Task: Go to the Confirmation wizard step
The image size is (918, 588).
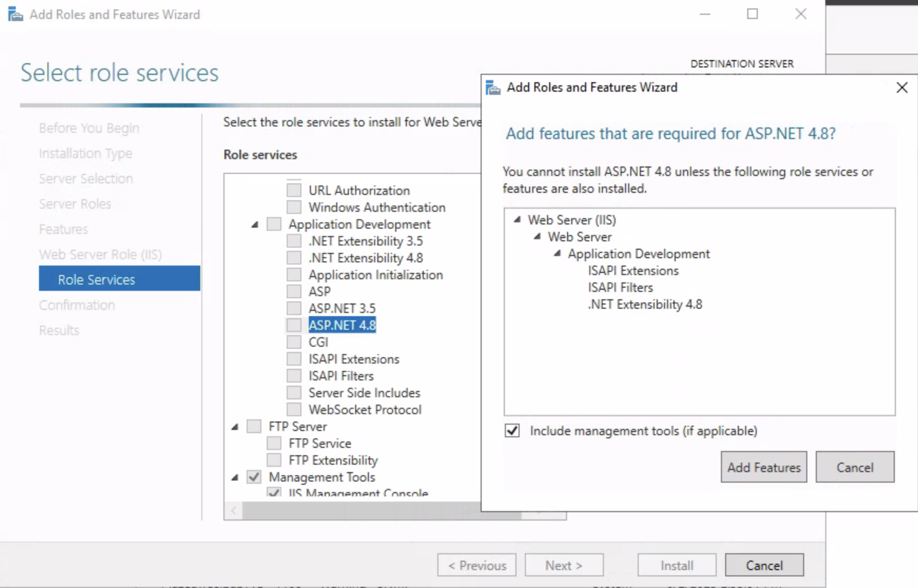Action: 77,305
